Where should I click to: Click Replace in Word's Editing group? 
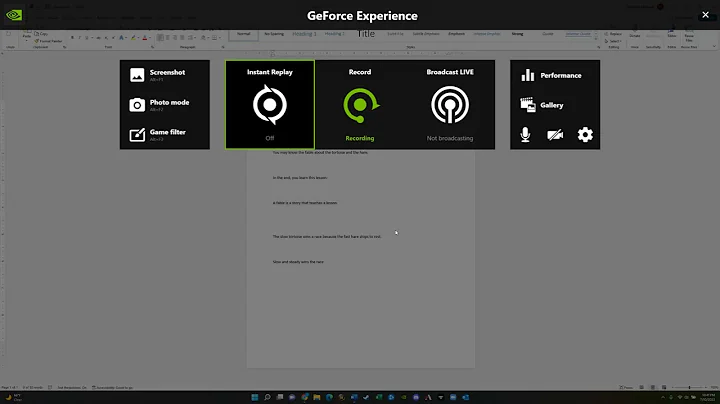click(613, 34)
